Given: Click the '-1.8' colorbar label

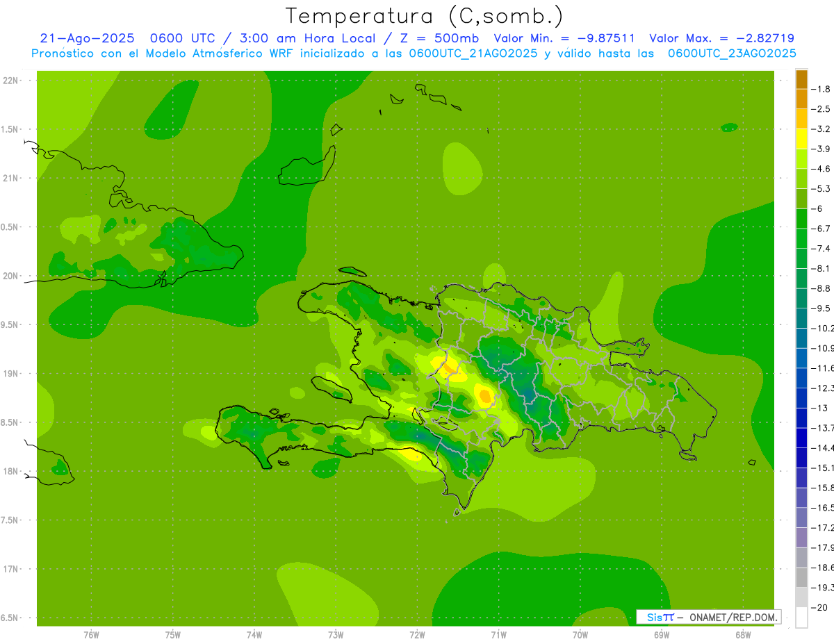Looking at the screenshot, I should click(x=821, y=89).
